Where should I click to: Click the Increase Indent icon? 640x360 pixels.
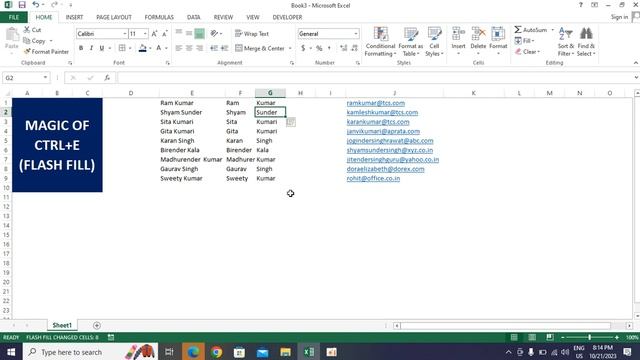(x=224, y=48)
